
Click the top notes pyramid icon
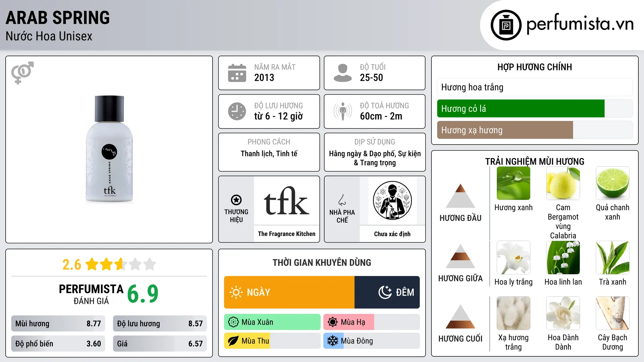click(460, 196)
